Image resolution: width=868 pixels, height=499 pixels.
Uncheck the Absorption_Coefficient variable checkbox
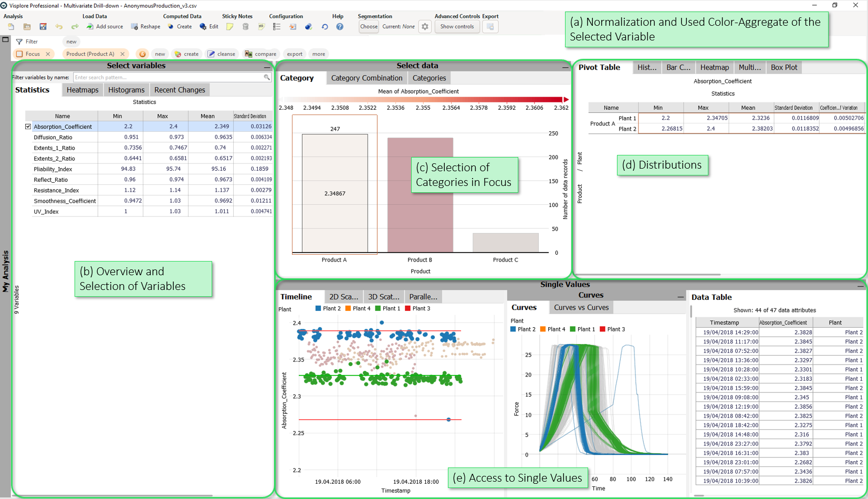click(x=28, y=127)
